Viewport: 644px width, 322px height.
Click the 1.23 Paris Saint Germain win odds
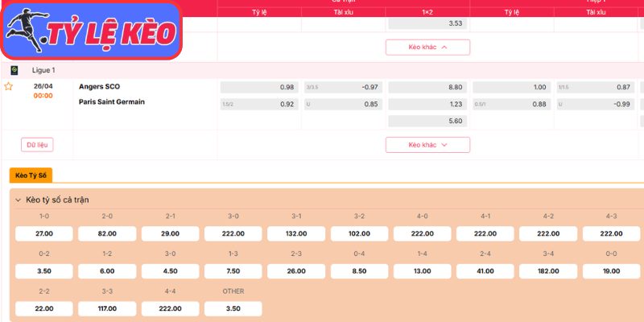click(x=427, y=104)
